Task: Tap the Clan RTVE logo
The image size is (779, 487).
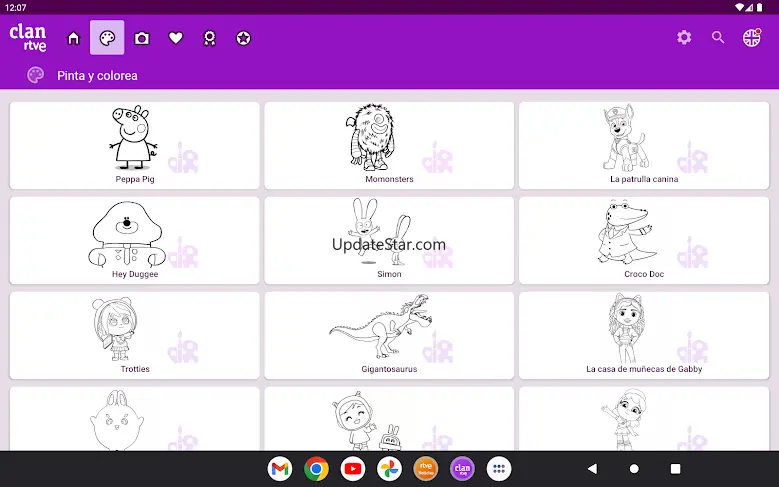Action: [x=28, y=38]
